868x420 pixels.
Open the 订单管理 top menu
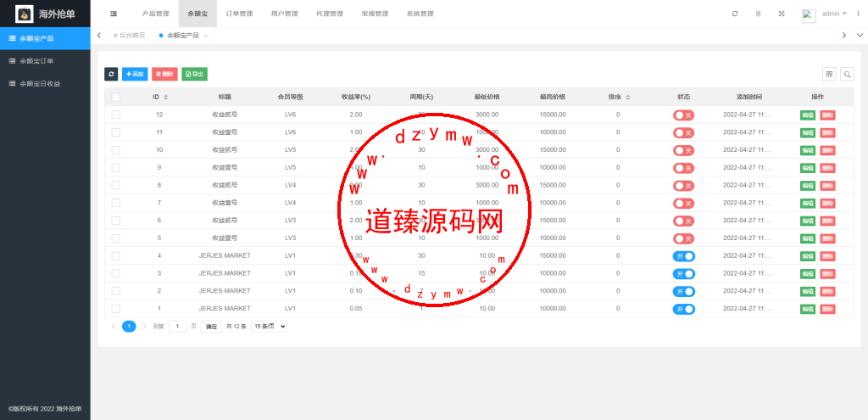click(240, 14)
